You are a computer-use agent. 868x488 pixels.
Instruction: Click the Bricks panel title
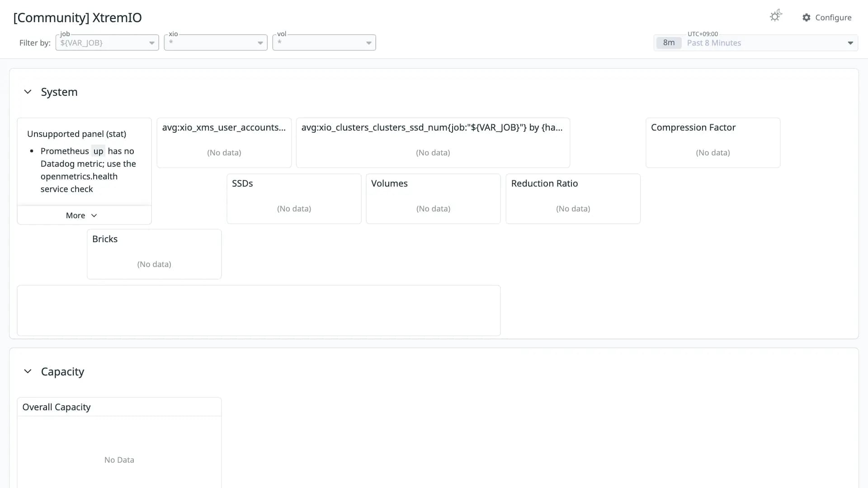(105, 239)
